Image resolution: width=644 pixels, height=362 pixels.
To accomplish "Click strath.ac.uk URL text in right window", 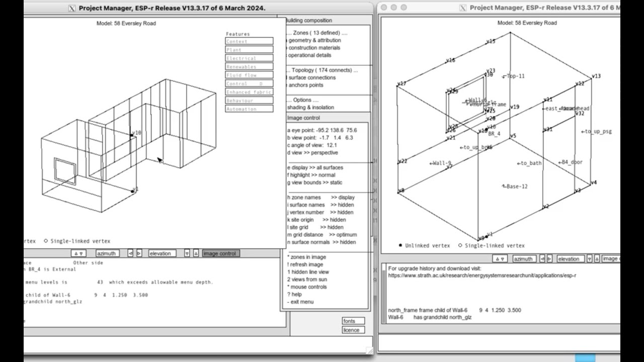I will (x=482, y=276).
